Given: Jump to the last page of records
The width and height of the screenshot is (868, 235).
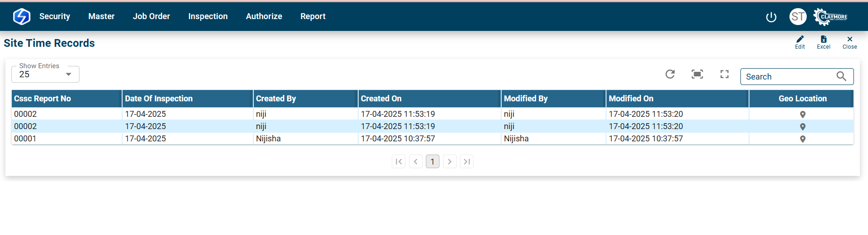Looking at the screenshot, I should point(467,161).
